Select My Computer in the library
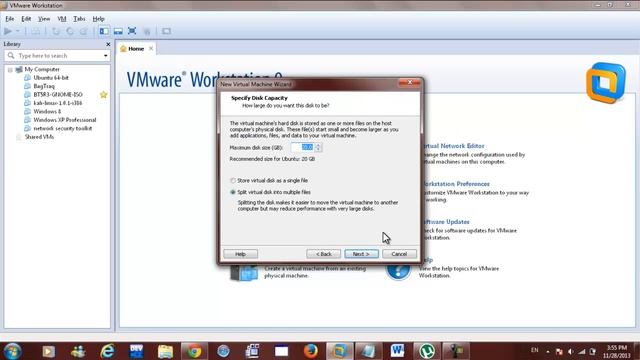The image size is (640, 360). 42,69
